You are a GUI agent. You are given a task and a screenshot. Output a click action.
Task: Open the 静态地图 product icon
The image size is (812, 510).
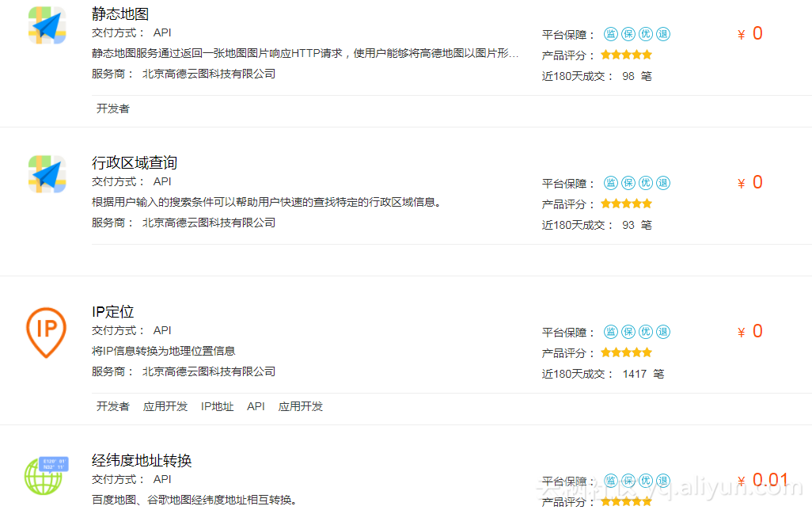pos(47,25)
